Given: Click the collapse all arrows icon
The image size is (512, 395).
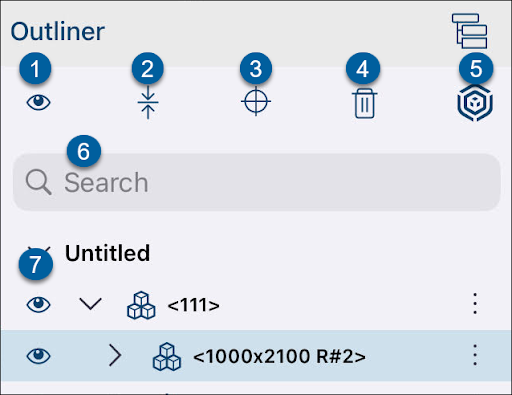Looking at the screenshot, I should click(148, 103).
